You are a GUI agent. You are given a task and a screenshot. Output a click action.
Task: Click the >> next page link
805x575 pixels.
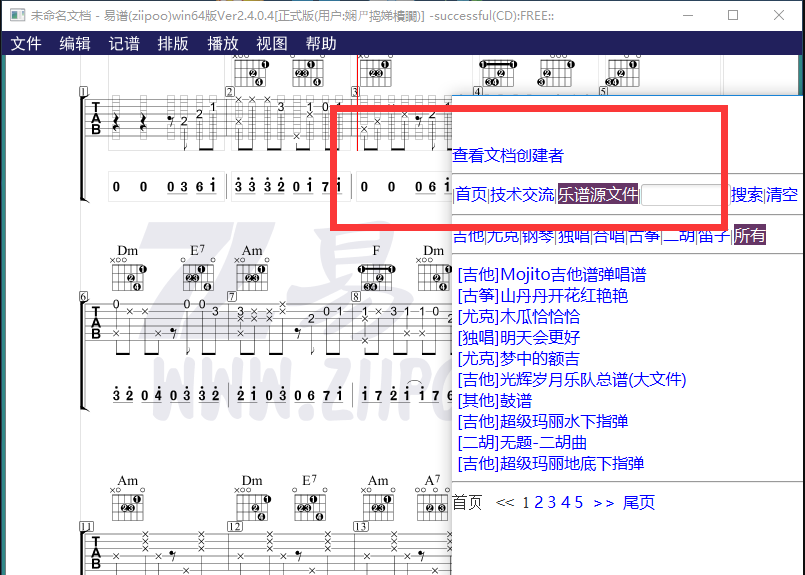click(604, 503)
